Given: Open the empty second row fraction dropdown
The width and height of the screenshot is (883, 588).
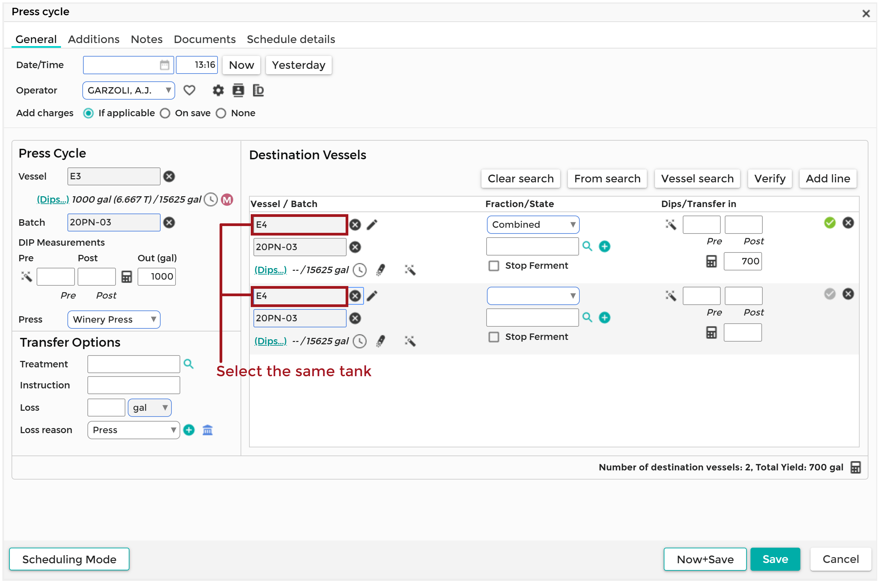Looking at the screenshot, I should click(x=533, y=296).
